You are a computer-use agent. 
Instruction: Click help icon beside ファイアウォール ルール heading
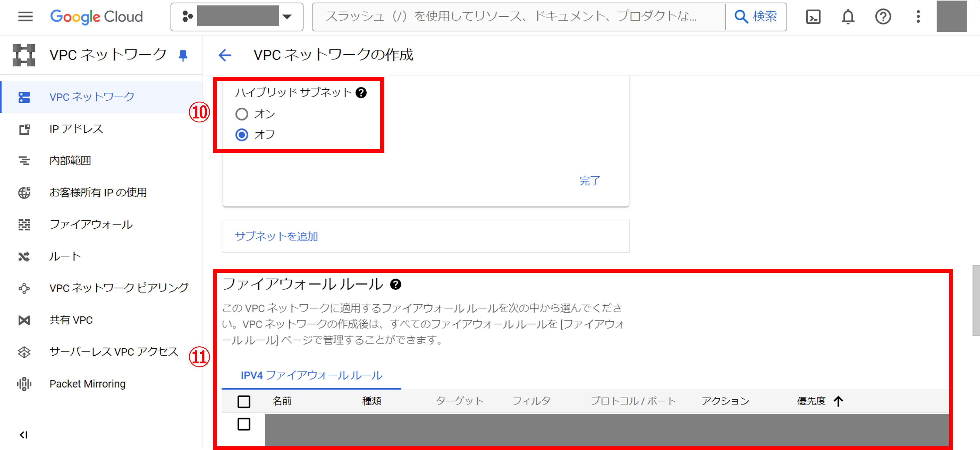pos(396,284)
